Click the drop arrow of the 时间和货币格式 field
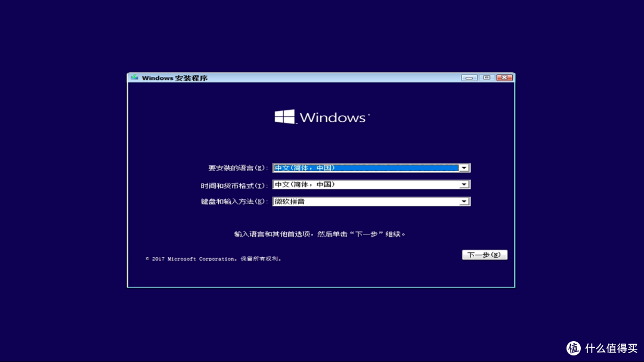The height and width of the screenshot is (362, 644). 465,184
